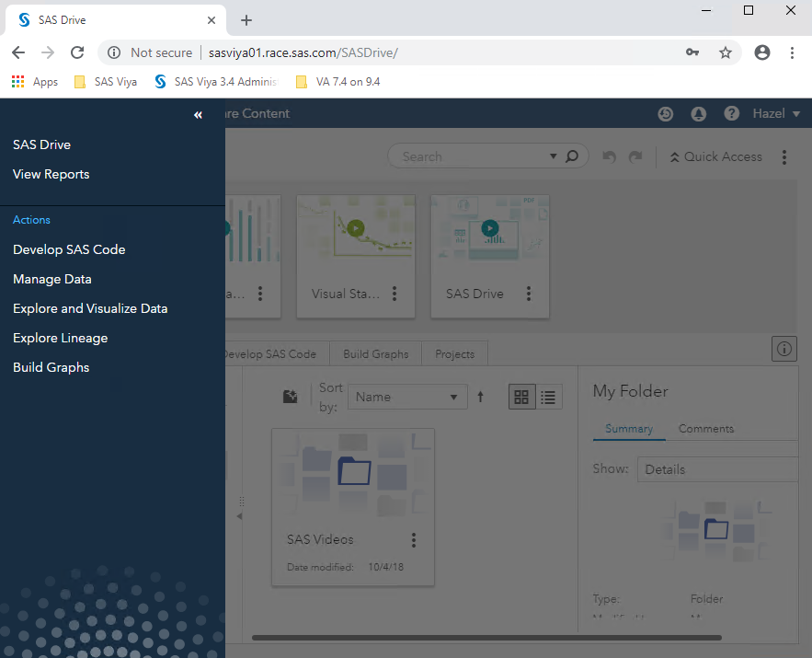The image size is (812, 658).
Task: Open SAS Drive from side menu
Action: [x=42, y=144]
